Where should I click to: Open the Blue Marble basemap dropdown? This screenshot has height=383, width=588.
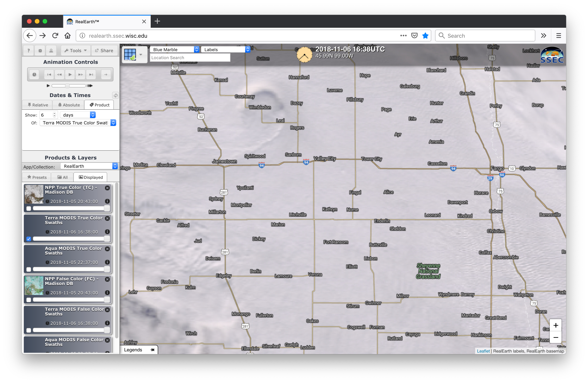[x=174, y=49]
